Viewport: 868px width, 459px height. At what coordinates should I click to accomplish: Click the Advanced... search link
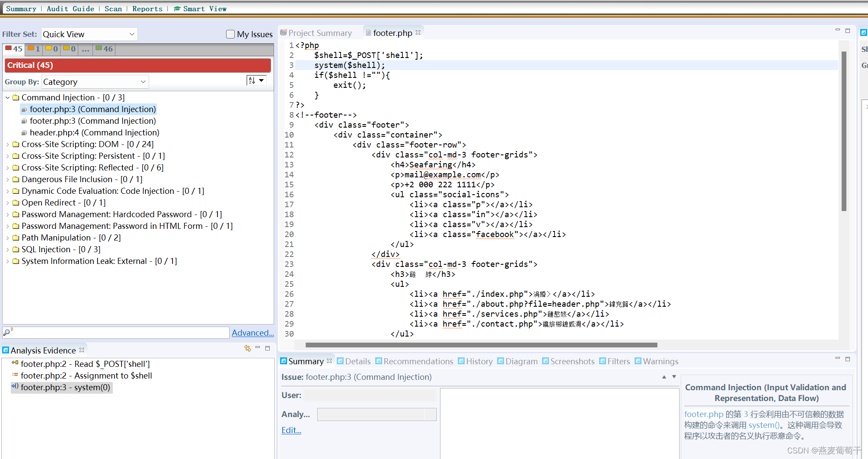click(253, 333)
